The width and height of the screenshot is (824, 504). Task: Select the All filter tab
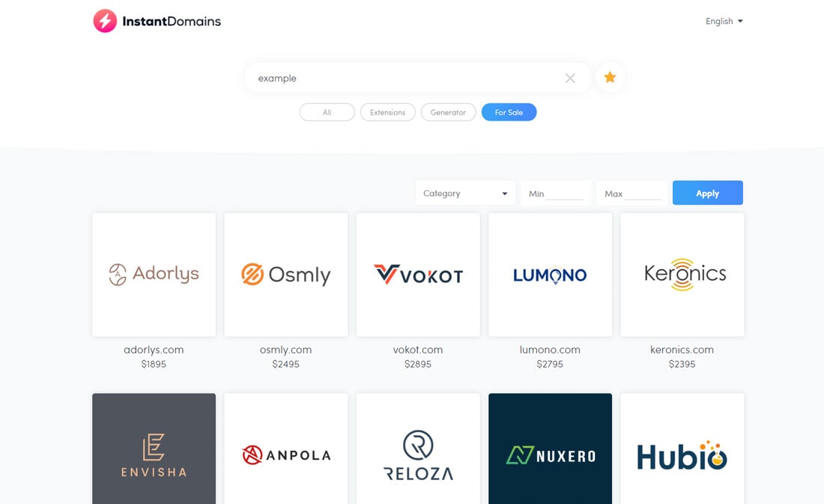click(327, 112)
